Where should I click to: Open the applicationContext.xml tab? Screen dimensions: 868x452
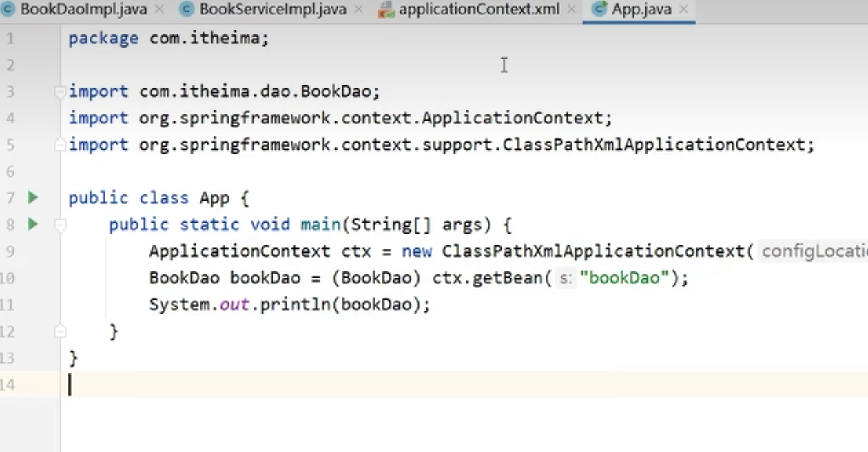(479, 10)
